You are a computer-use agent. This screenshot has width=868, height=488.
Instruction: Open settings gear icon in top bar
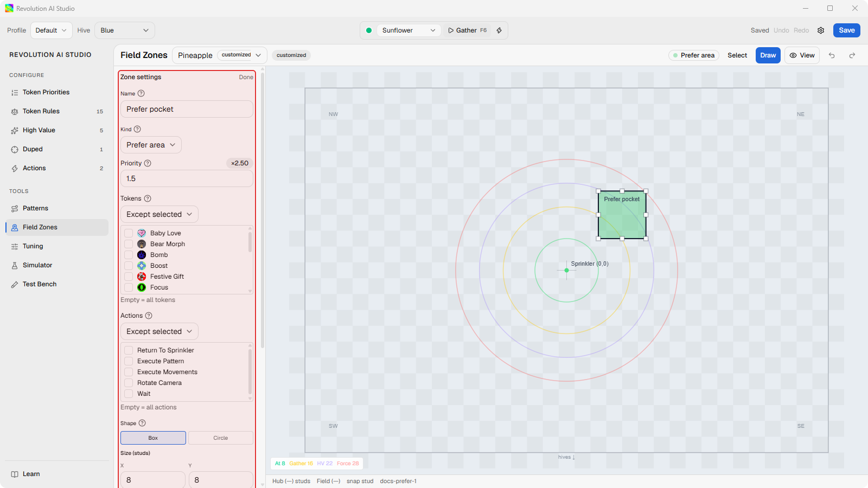[821, 30]
